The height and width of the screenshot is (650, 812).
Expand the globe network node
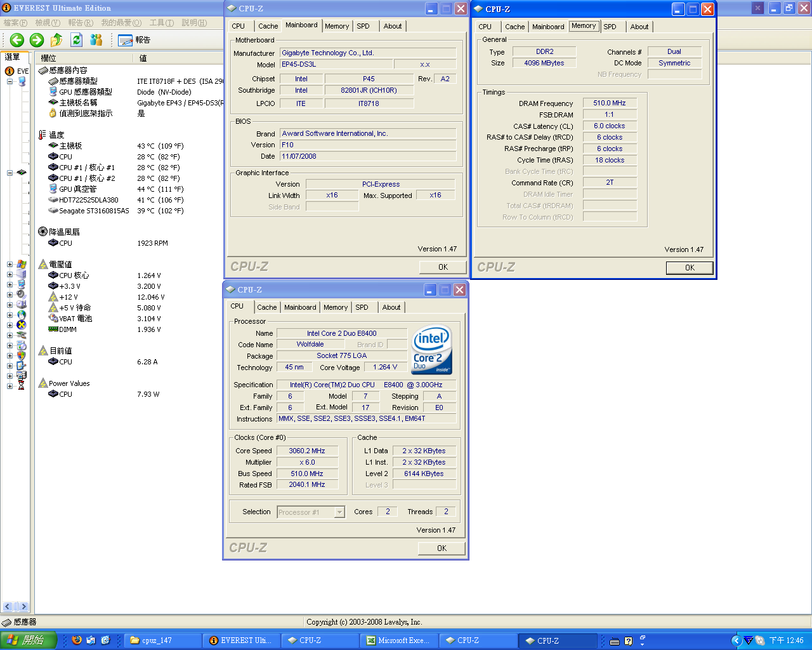coord(10,315)
